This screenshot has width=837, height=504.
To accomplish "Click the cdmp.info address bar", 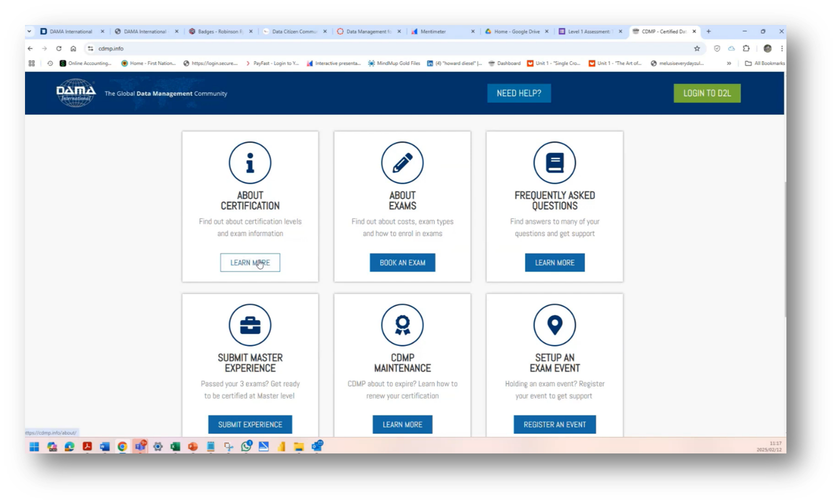I will (394, 48).
